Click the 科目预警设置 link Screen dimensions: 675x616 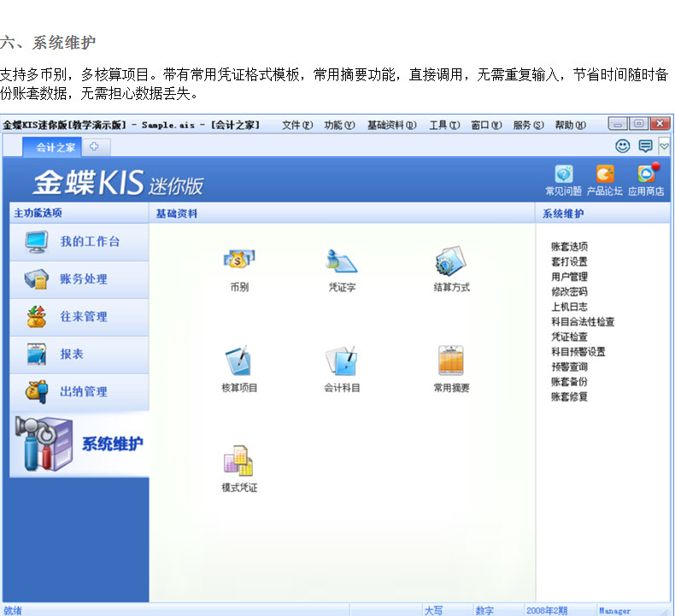578,352
